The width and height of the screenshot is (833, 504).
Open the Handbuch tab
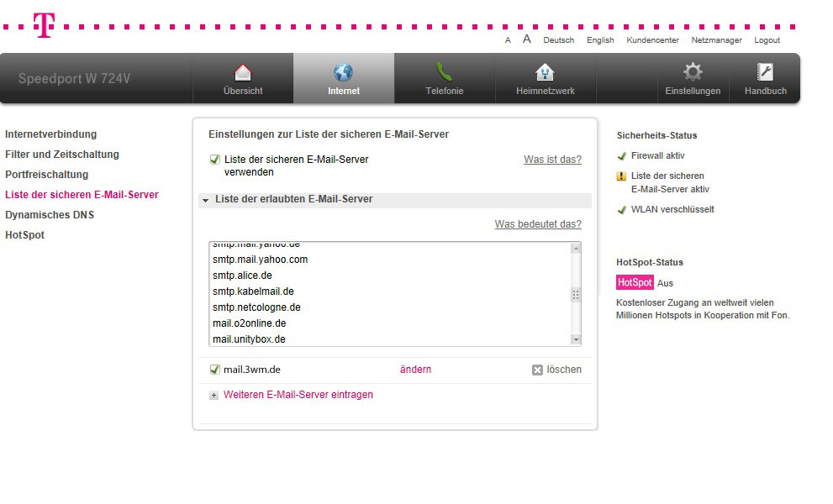point(765,79)
